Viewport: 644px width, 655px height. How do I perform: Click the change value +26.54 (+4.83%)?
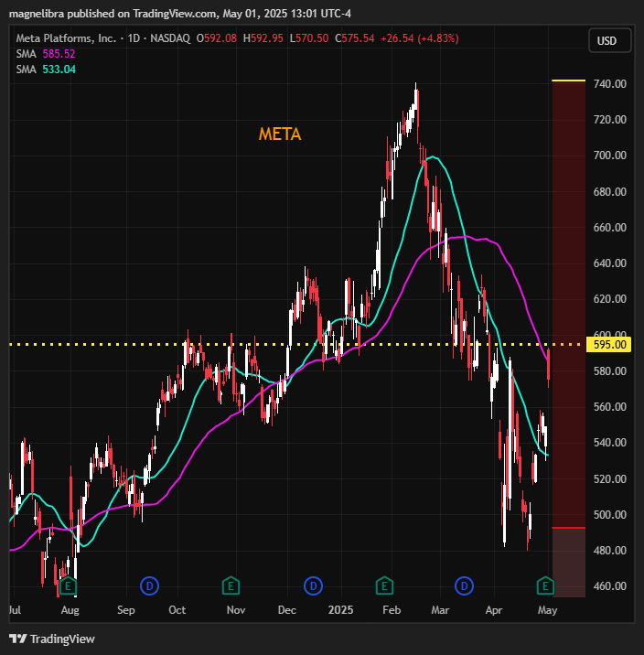(420, 38)
